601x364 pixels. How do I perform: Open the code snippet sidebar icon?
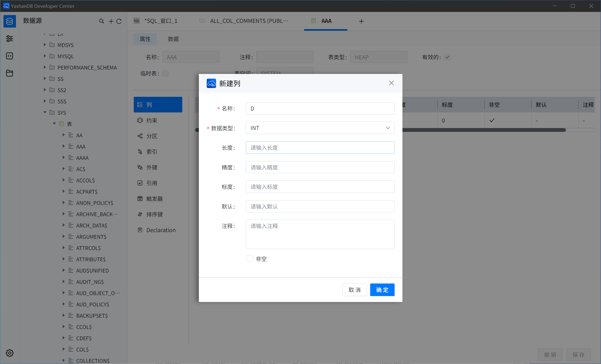(9, 56)
